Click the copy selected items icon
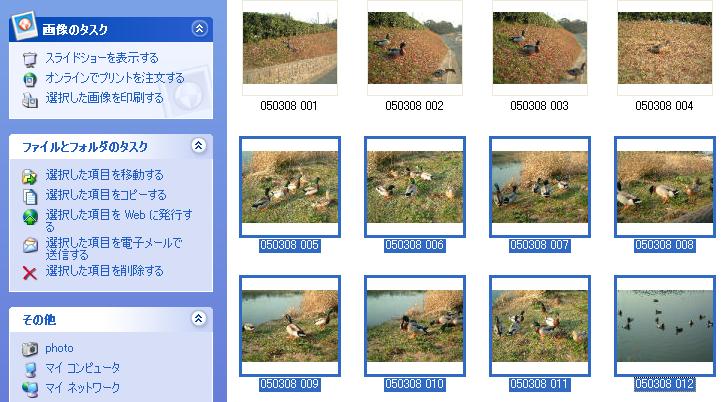The image size is (726, 402). [x=30, y=196]
